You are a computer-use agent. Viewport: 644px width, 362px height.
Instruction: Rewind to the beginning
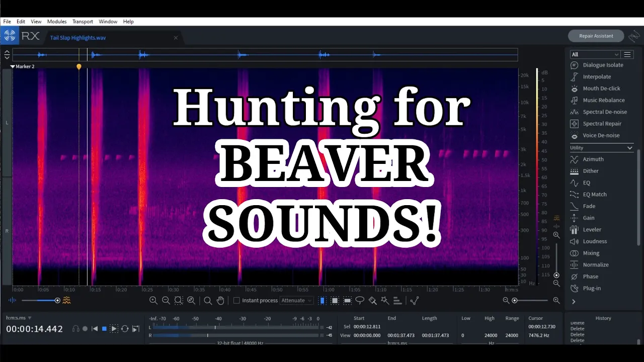[95, 329]
